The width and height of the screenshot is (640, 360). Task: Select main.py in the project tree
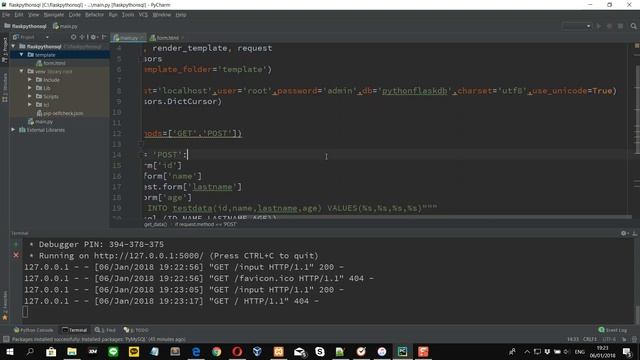[x=40, y=122]
